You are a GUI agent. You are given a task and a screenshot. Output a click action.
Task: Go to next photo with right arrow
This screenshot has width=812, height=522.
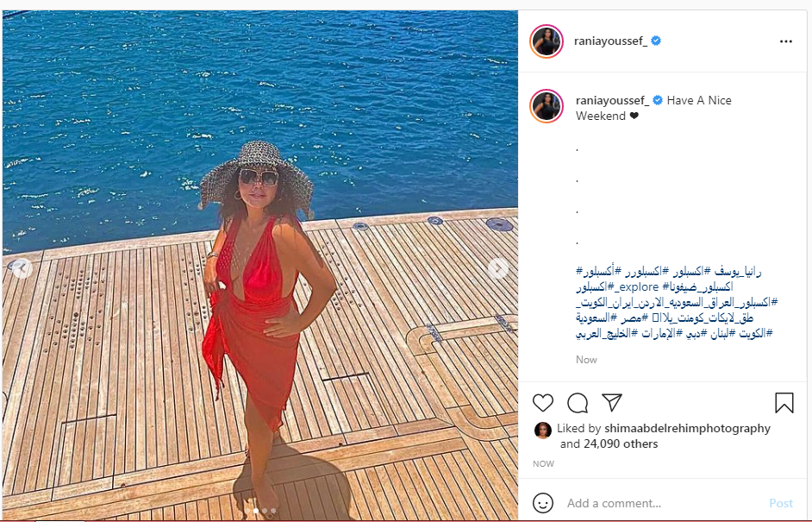pyautogui.click(x=498, y=268)
